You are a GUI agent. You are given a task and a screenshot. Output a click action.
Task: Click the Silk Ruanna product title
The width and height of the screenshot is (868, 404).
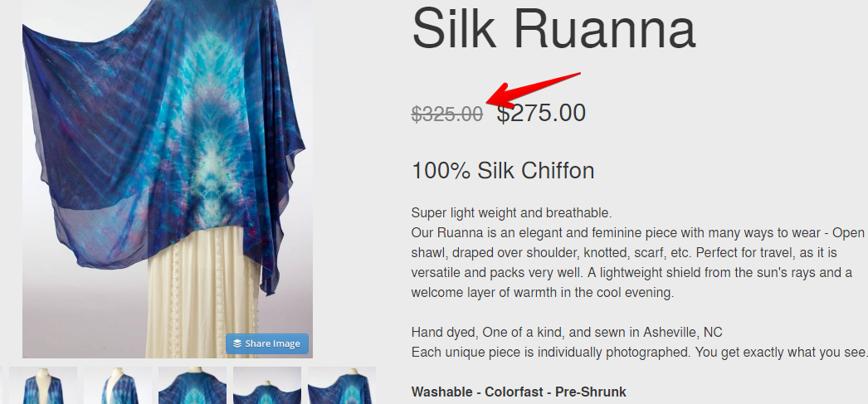pos(553,27)
